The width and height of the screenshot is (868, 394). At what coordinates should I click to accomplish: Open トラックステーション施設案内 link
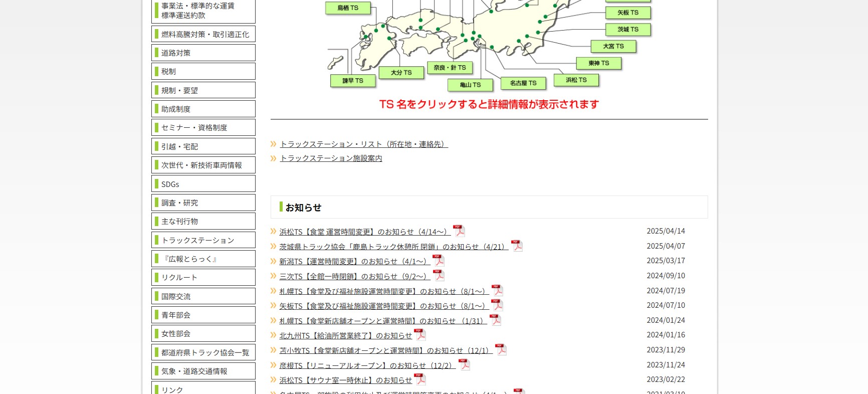(x=331, y=158)
